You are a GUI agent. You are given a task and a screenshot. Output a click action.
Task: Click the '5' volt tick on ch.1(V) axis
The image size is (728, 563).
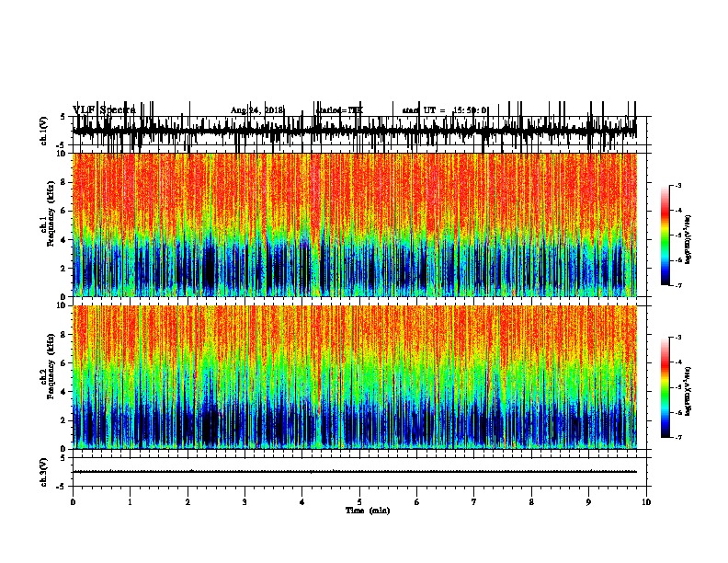[63, 117]
